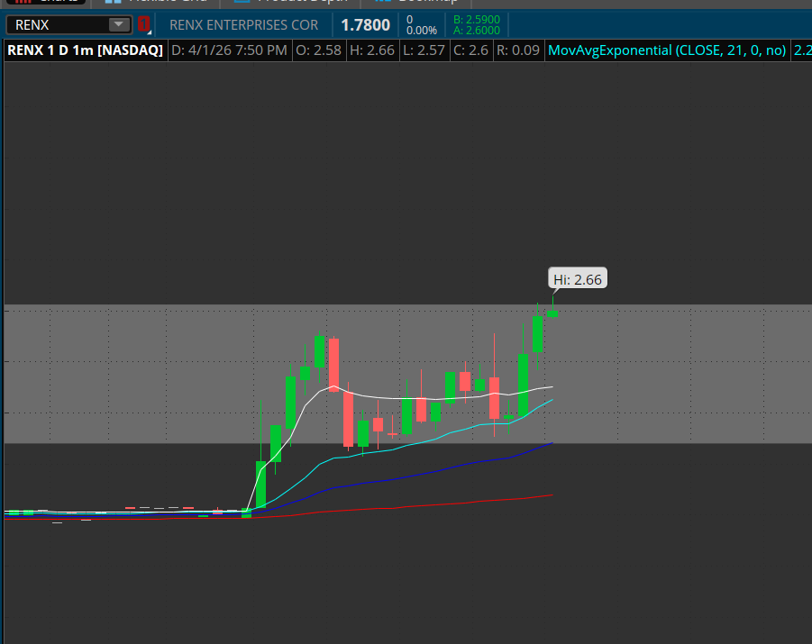Click the 0.00% percent change value
812x644 pixels.
(x=422, y=31)
